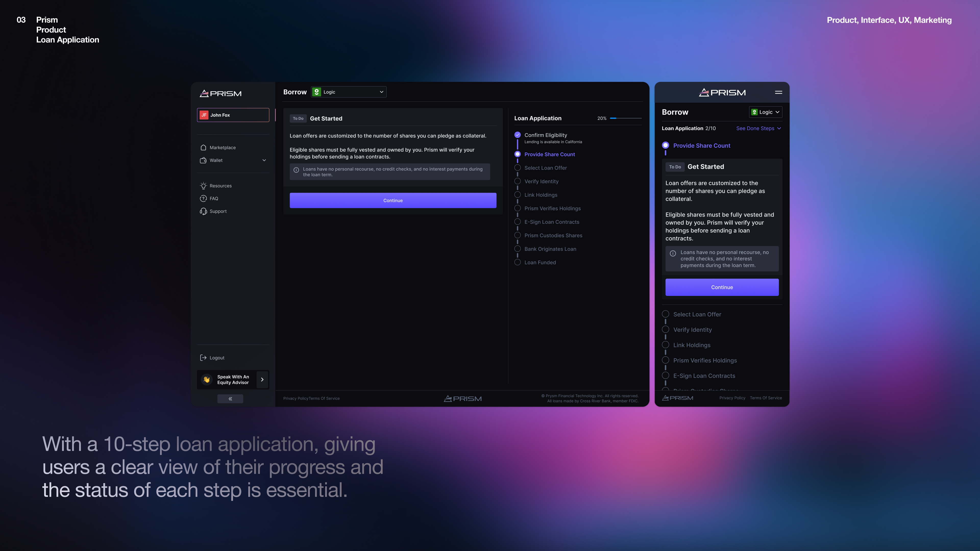Select Select Loan Offer step in mobile list
980x551 pixels.
[697, 315]
